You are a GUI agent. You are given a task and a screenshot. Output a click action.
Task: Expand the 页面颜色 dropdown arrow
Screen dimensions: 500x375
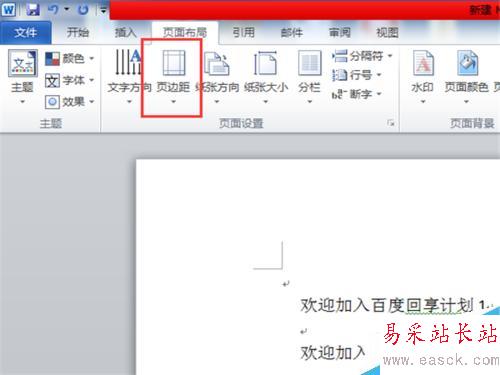click(x=466, y=102)
